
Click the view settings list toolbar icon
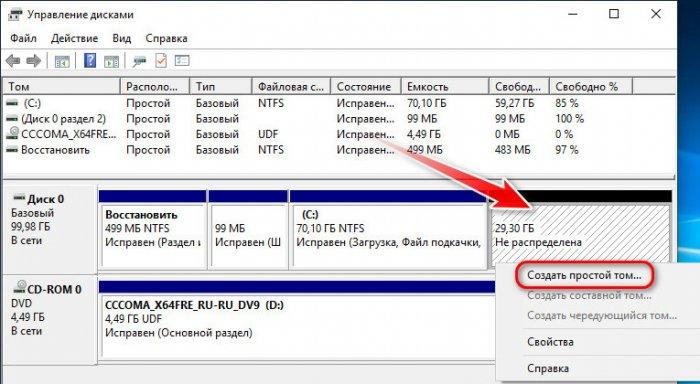point(182,60)
